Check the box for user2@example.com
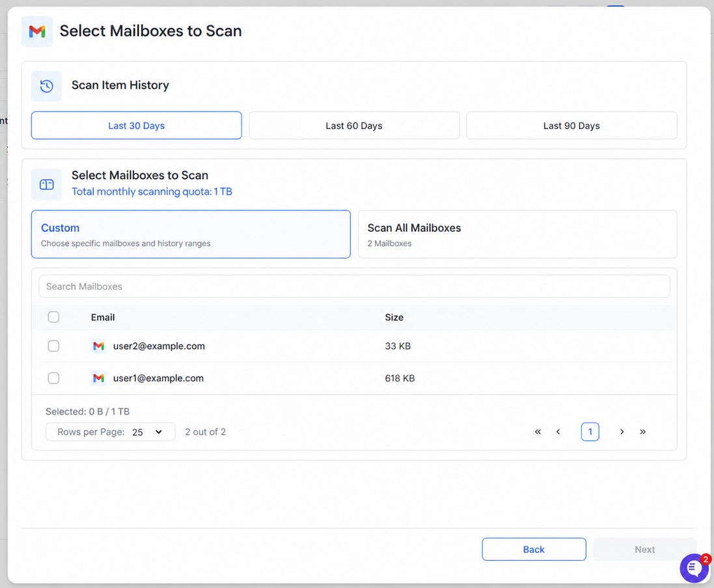 54,346
